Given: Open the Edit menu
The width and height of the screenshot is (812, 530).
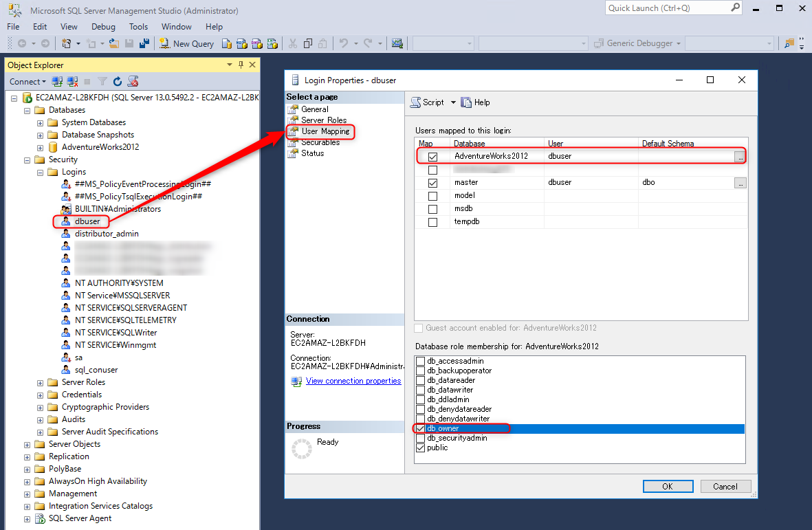Looking at the screenshot, I should tap(39, 26).
